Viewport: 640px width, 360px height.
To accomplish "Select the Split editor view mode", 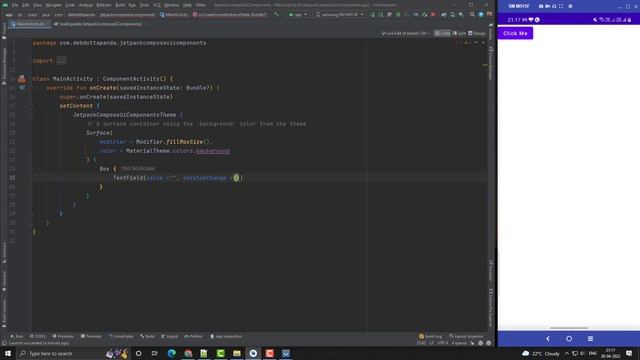I will (459, 33).
